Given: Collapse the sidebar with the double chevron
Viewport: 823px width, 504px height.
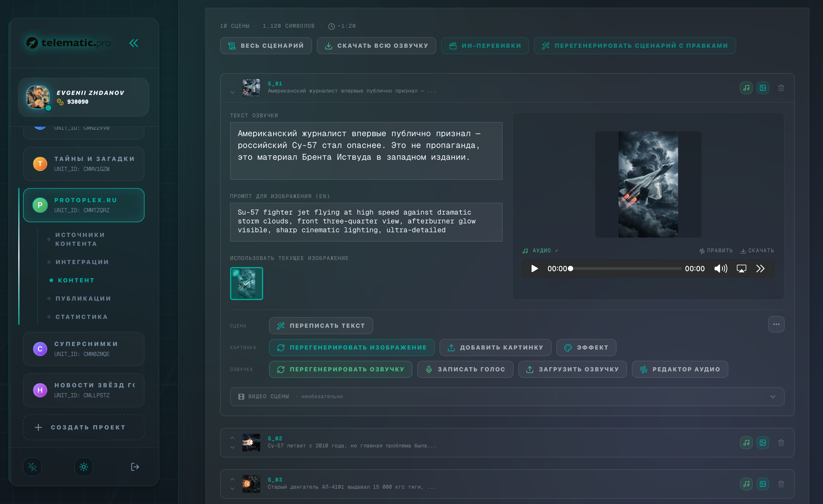Looking at the screenshot, I should (134, 43).
